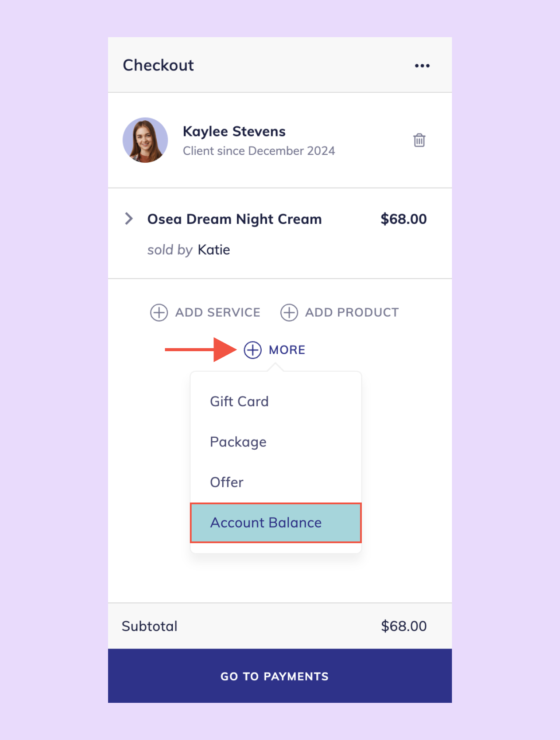Open the Kaylee Stevens client name
Screen dimensions: 560x740
(x=234, y=131)
